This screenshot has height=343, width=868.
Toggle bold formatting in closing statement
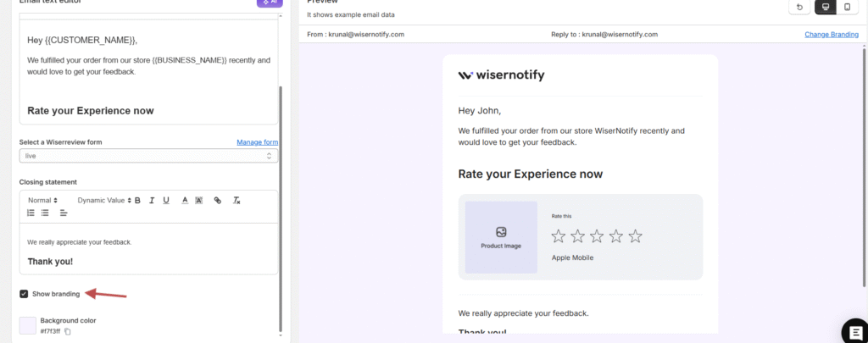pyautogui.click(x=137, y=201)
